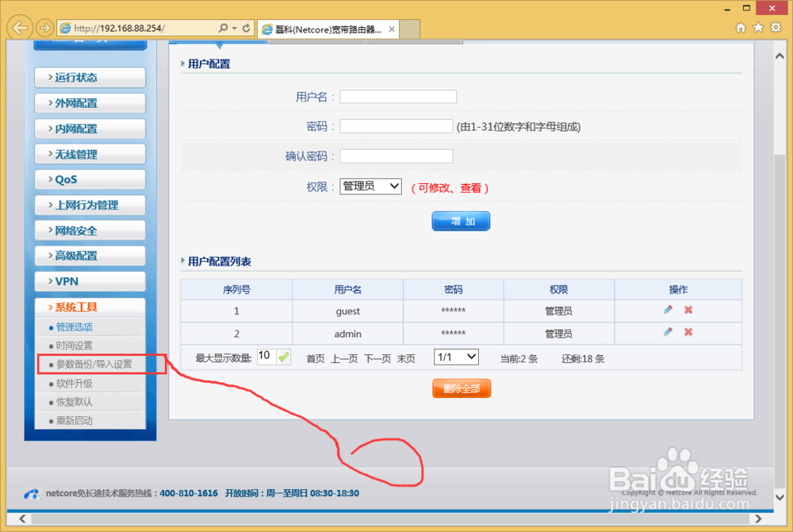Click the browser Home icon
This screenshot has height=532, width=793.
click(x=740, y=26)
